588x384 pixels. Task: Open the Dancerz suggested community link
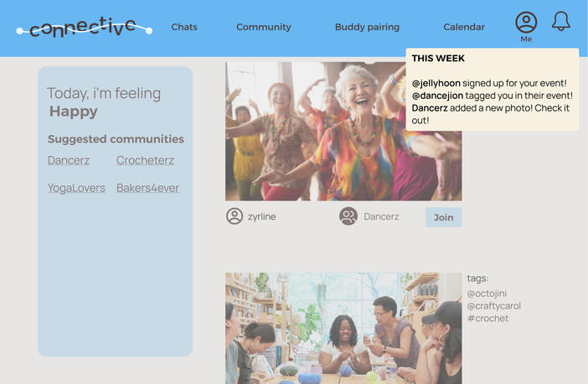click(69, 160)
